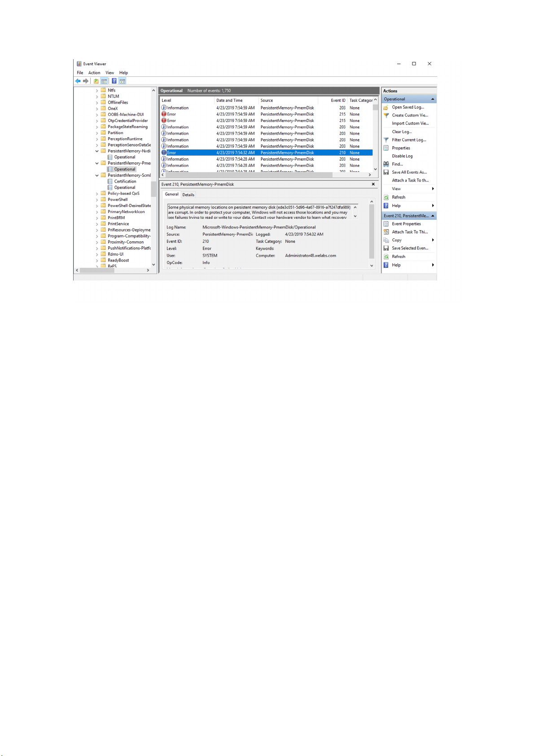Click the Help icon under Event 210 actions

[386, 265]
